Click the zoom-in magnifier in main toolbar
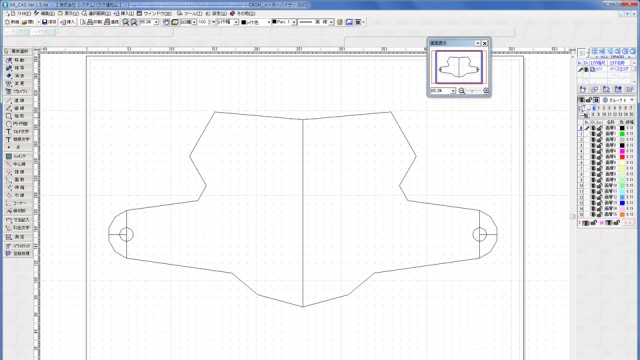 [x=126, y=22]
